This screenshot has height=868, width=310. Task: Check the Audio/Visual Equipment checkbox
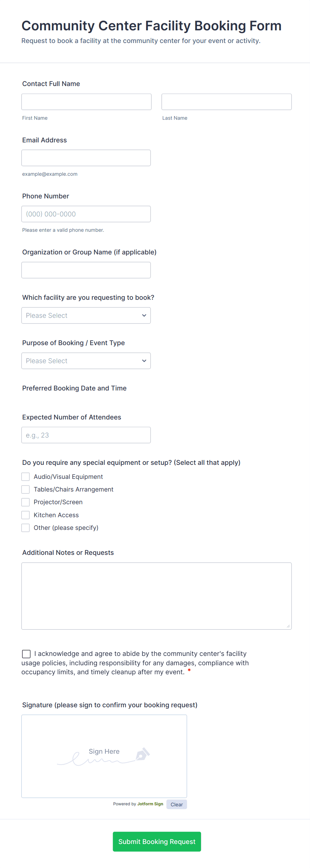(x=26, y=477)
